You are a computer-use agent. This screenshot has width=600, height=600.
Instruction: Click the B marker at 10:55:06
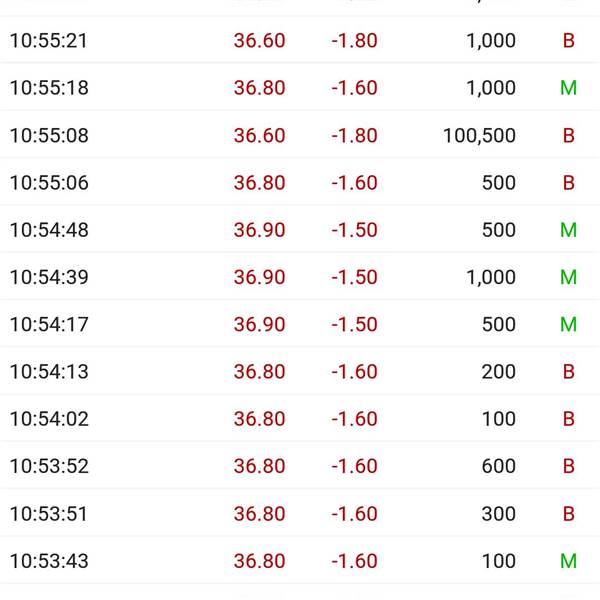click(569, 183)
